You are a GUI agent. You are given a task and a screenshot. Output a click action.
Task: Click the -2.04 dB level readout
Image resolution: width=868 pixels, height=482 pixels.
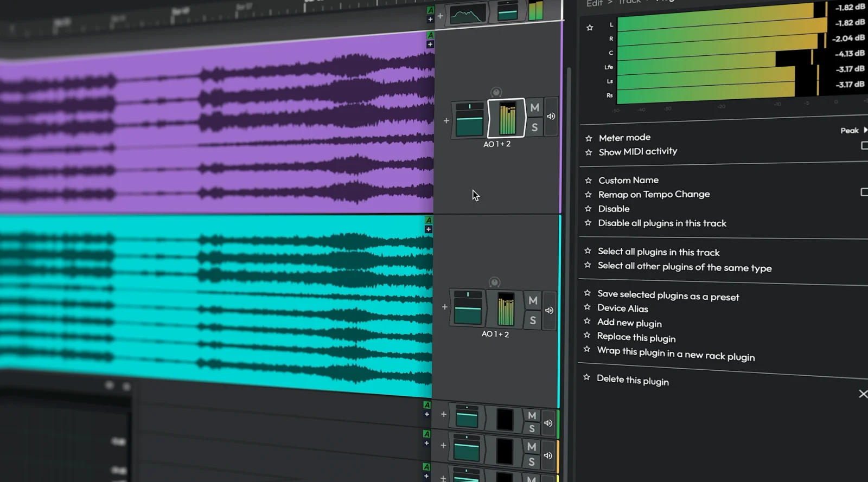point(849,38)
